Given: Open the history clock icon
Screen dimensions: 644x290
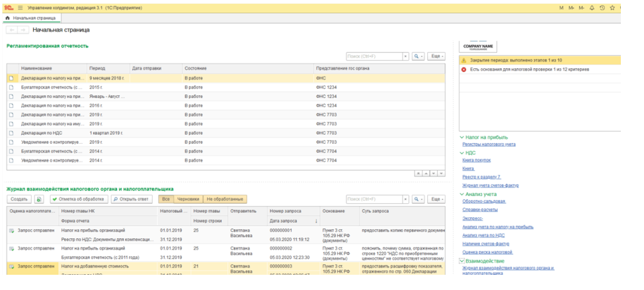Looking at the screenshot, I should tap(602, 8).
